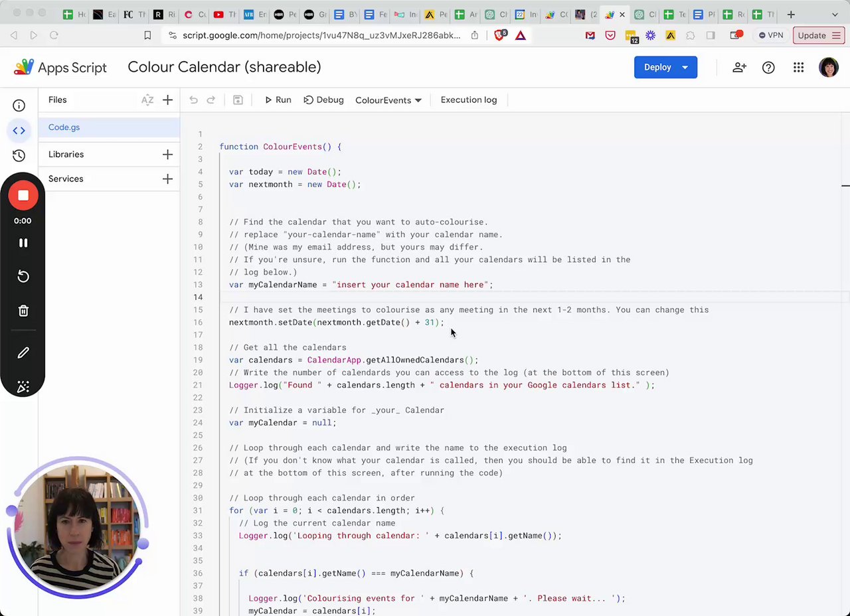Show the tab list dropdown chevron
The image size is (850, 616).
coord(835,14)
